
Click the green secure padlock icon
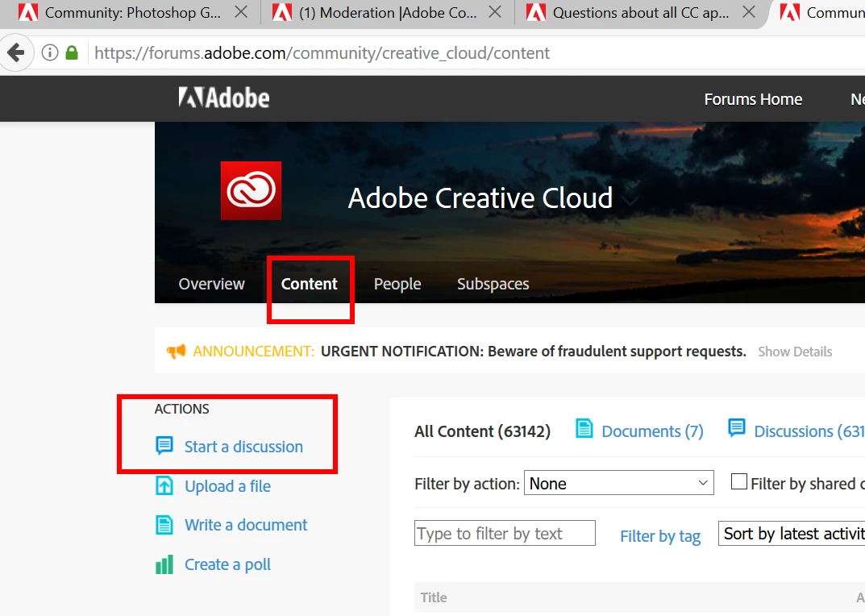tap(72, 53)
